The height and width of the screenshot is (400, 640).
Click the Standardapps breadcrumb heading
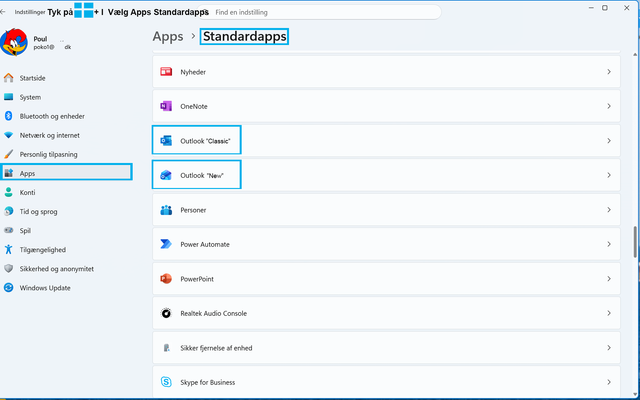[x=244, y=36]
